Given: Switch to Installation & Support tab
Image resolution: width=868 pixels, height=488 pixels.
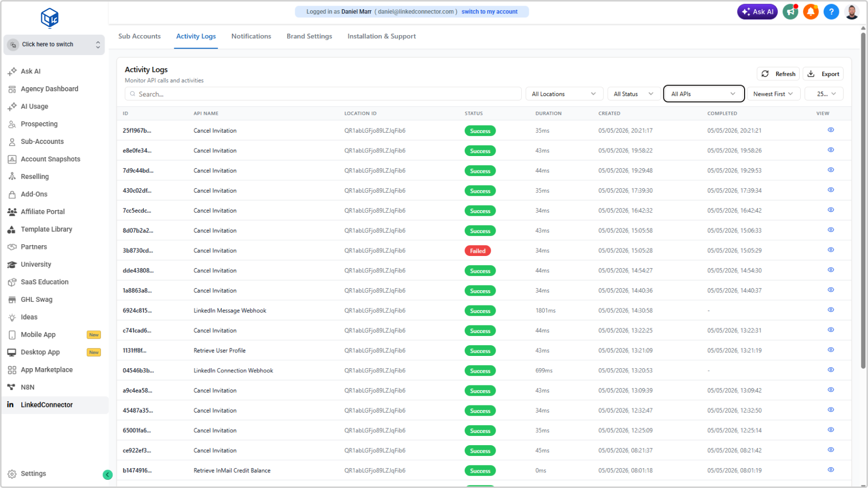Looking at the screenshot, I should coord(381,36).
